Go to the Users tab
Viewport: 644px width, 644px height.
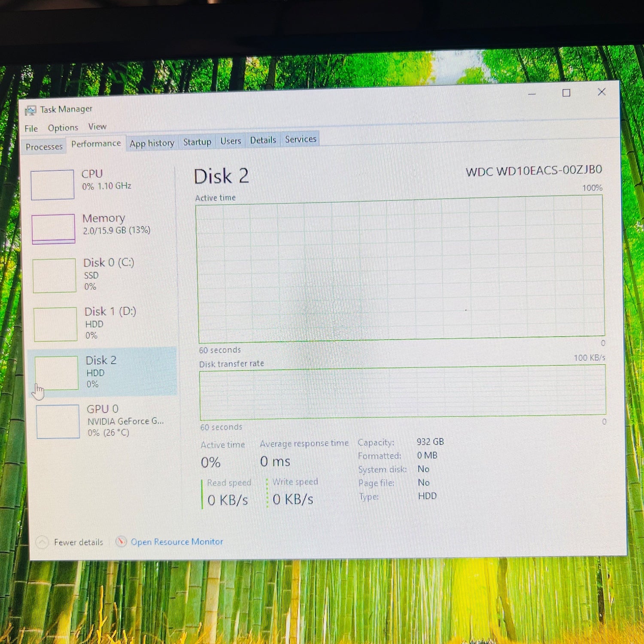click(231, 141)
